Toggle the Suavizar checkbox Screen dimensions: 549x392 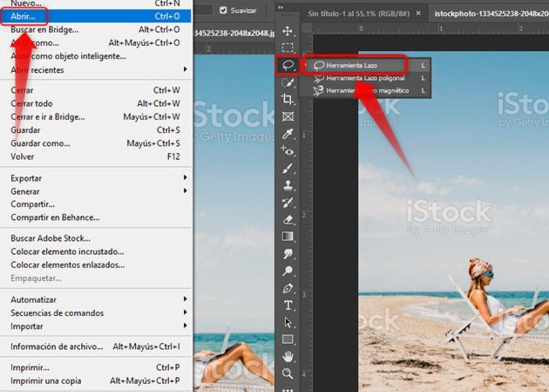tap(223, 10)
